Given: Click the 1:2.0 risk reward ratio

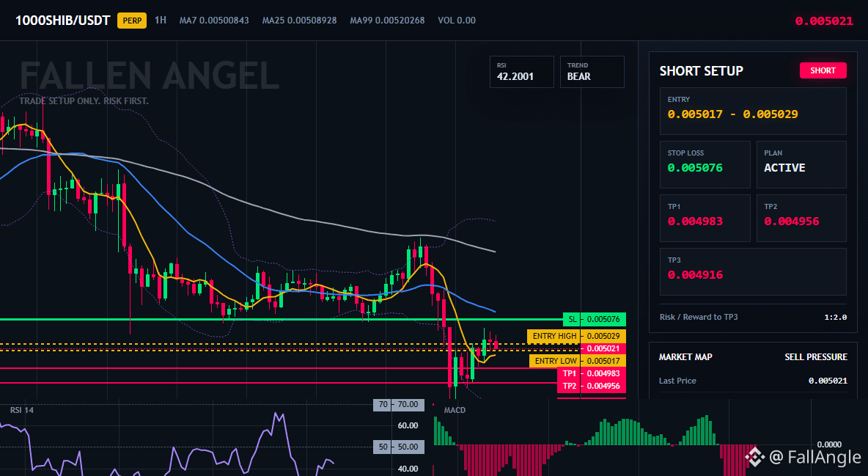Looking at the screenshot, I should [x=835, y=317].
